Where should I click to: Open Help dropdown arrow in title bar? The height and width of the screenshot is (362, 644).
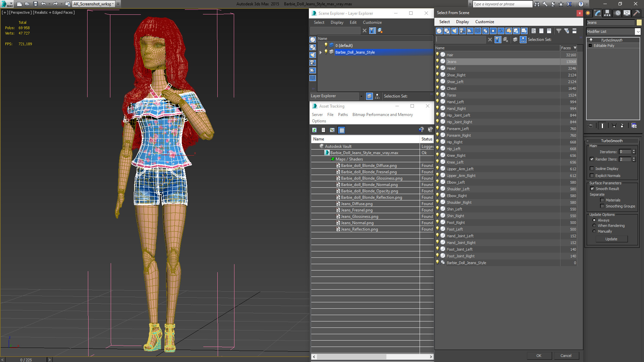click(x=587, y=4)
